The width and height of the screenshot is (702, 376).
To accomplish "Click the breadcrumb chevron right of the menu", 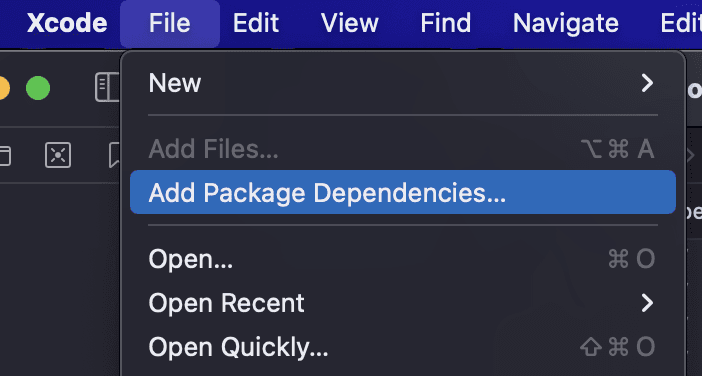I will click(691, 155).
